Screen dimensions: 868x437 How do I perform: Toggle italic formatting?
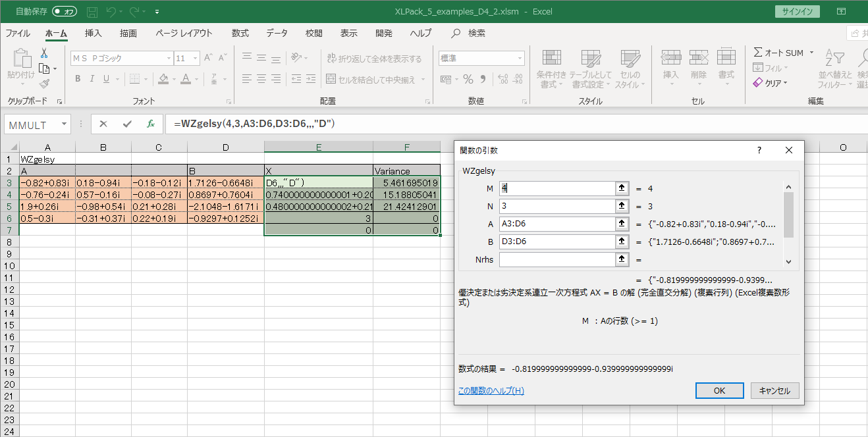tap(92, 79)
